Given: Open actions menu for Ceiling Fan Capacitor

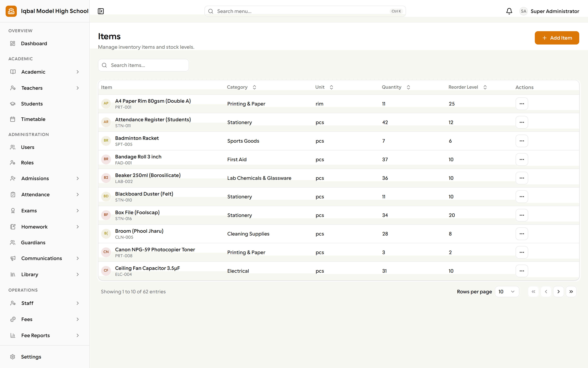Looking at the screenshot, I should pos(522,271).
